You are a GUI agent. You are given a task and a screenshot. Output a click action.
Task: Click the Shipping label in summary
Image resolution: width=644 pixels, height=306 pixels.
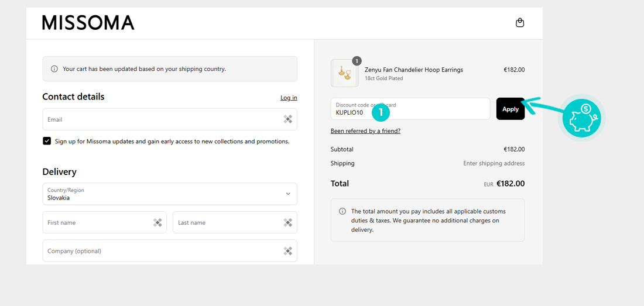tap(342, 163)
